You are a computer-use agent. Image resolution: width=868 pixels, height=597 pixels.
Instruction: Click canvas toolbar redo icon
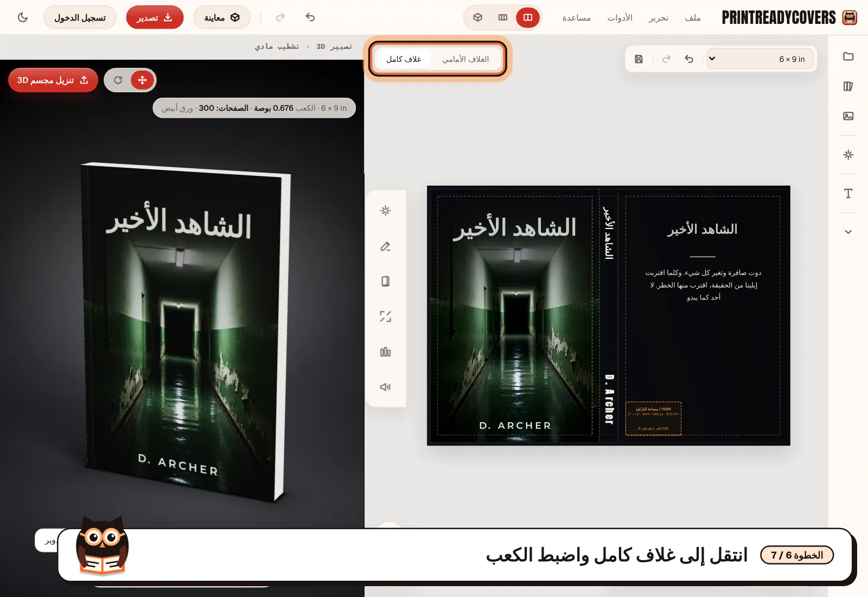pyautogui.click(x=667, y=59)
